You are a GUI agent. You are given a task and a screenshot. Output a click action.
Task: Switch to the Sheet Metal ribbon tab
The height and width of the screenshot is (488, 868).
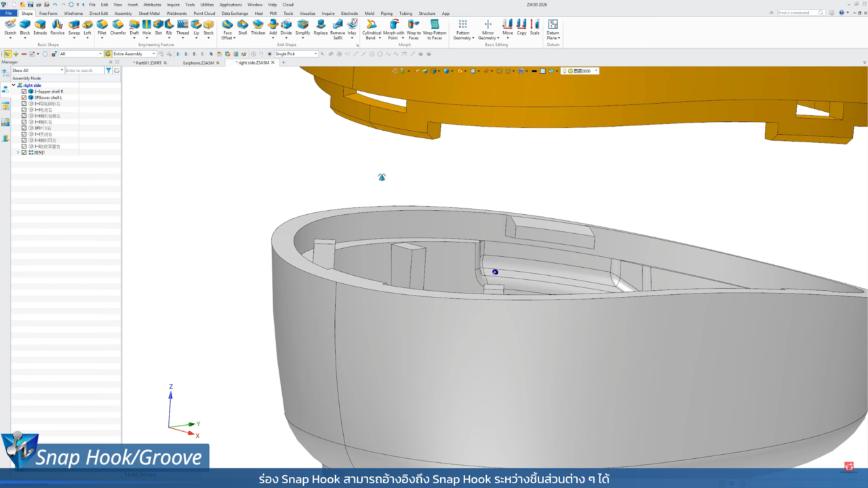click(x=149, y=14)
